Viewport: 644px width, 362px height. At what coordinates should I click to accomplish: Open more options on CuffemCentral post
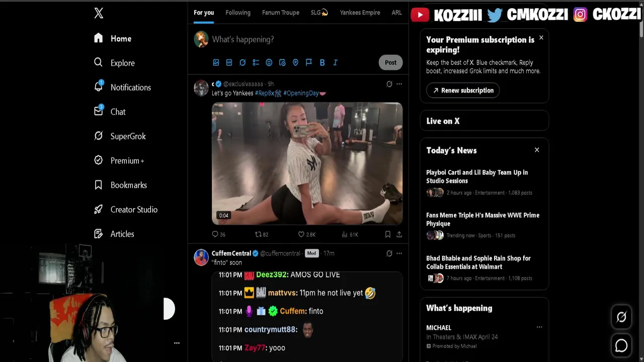point(399,253)
